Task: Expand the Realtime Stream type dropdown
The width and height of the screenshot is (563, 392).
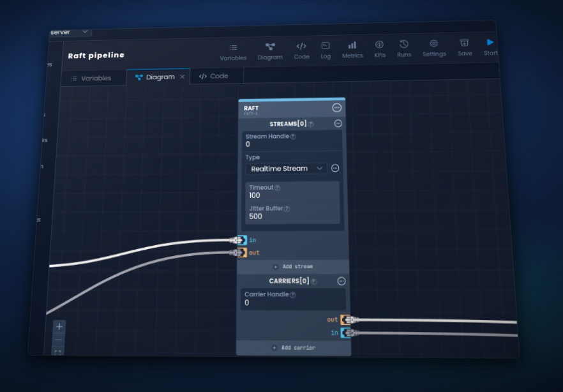Action: point(286,169)
